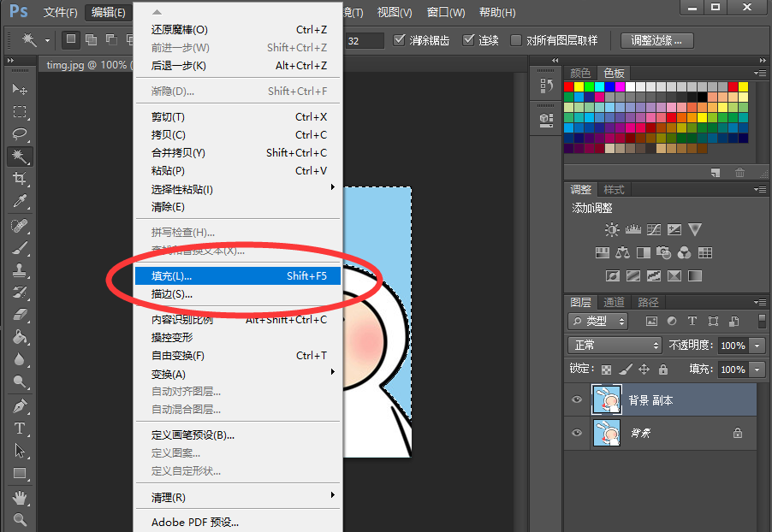Select the Zoom tool
This screenshot has width=772, height=532.
[20, 519]
